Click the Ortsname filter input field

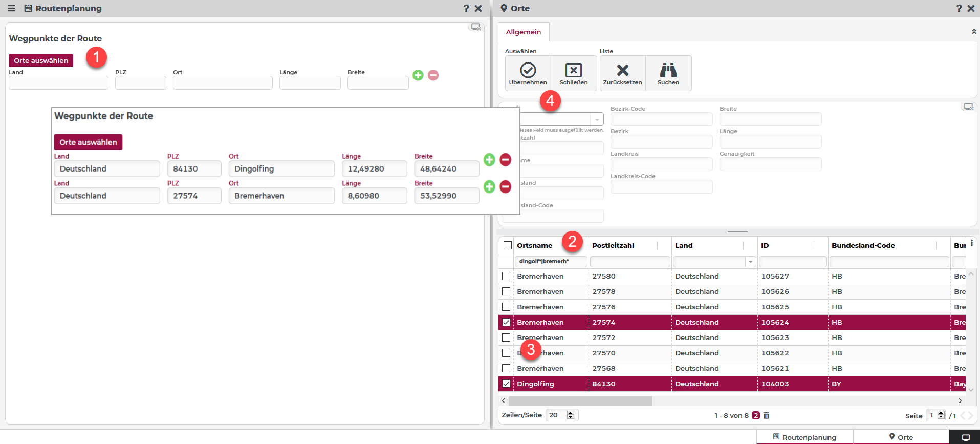[550, 261]
